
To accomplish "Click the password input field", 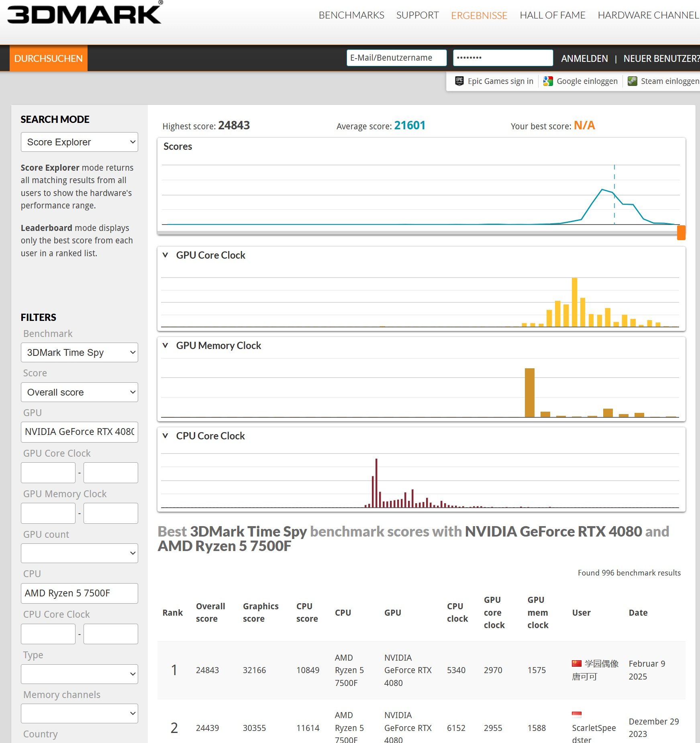I will (x=503, y=58).
